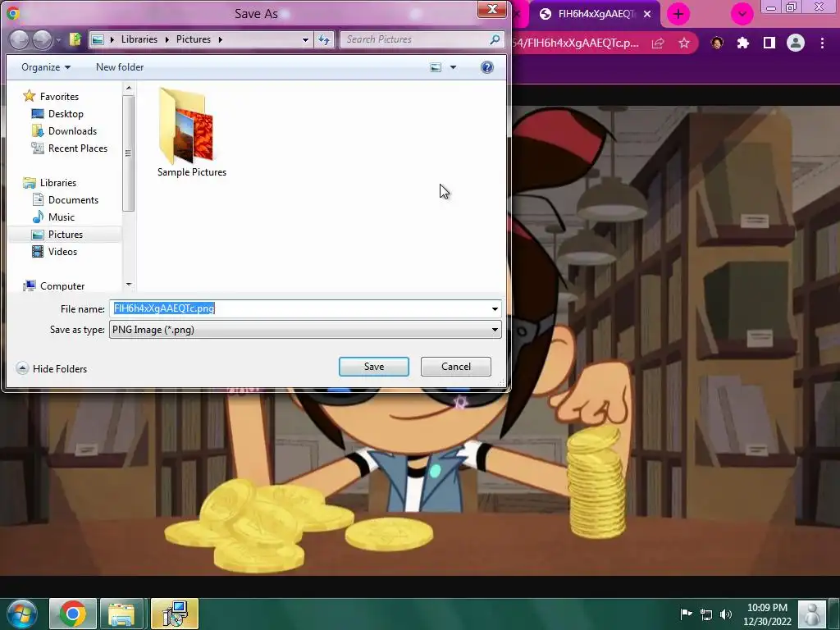Open Chrome tab search dropdown
This screenshot has height=630, width=840.
(x=742, y=14)
